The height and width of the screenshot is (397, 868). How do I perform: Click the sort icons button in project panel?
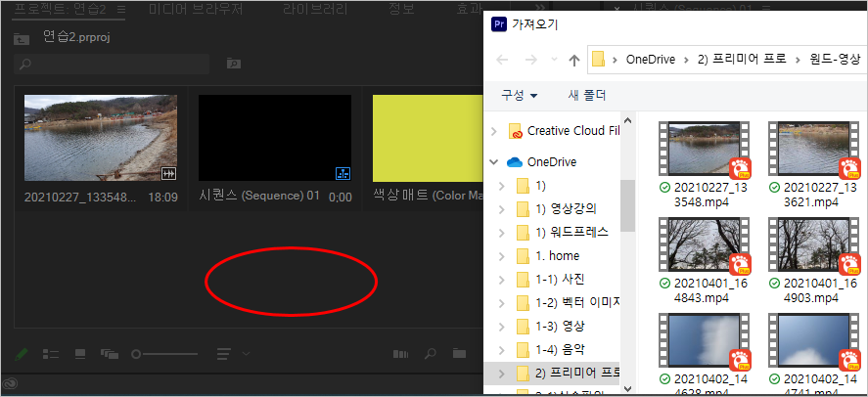point(224,353)
